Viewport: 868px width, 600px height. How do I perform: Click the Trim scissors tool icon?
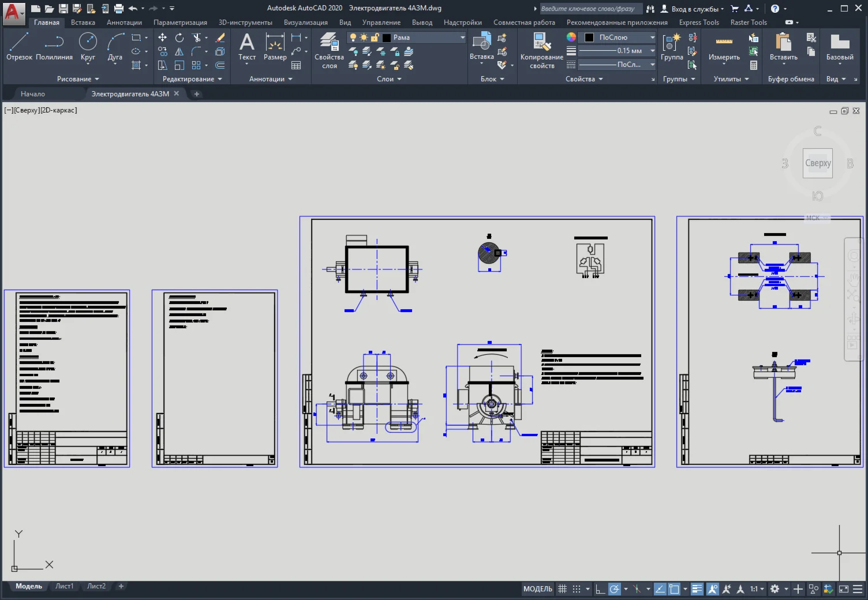[197, 37]
